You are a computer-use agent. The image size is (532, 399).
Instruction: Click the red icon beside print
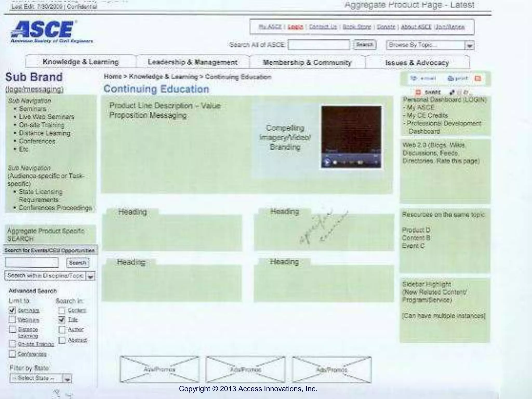[x=477, y=78]
